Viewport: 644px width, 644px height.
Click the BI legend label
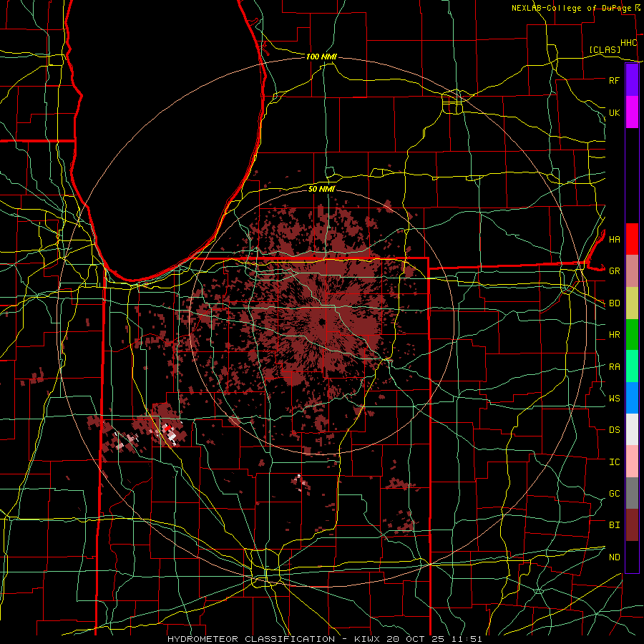614,525
